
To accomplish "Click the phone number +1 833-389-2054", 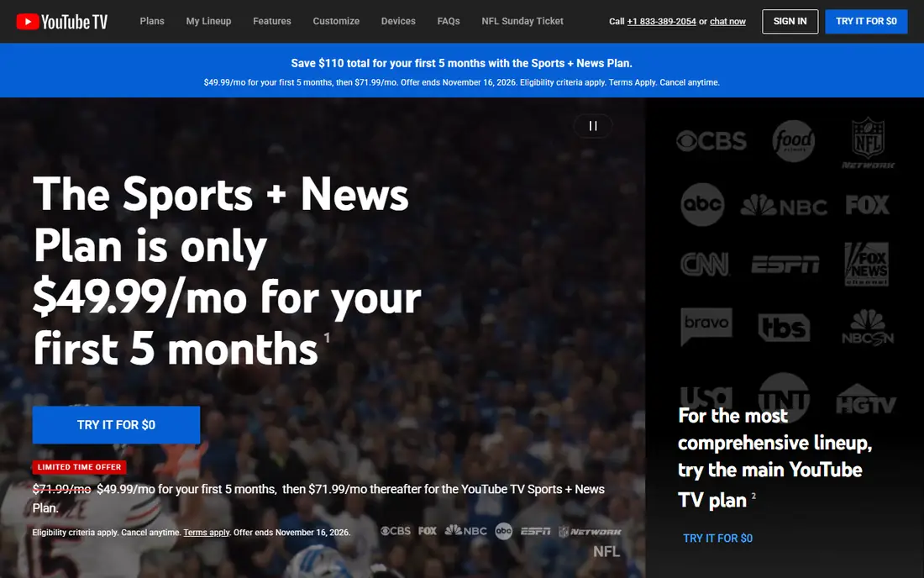I will [661, 21].
